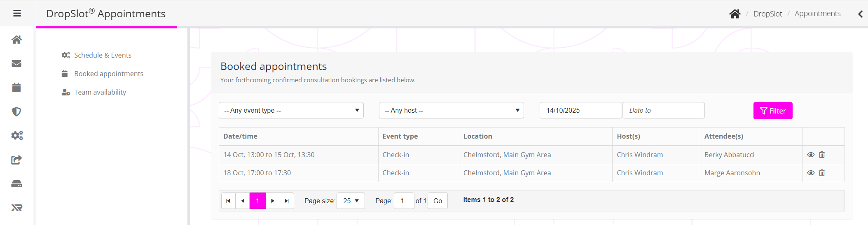
Task: Open the settings cogs sidebar icon
Action: [17, 135]
